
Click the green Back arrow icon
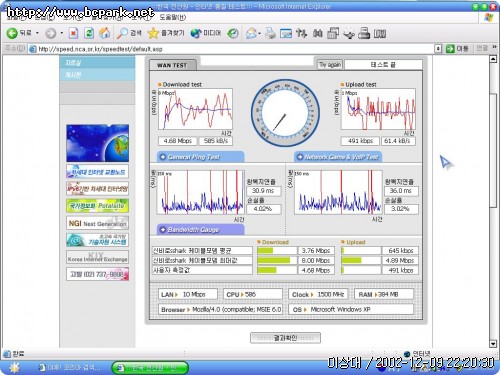pos(12,33)
